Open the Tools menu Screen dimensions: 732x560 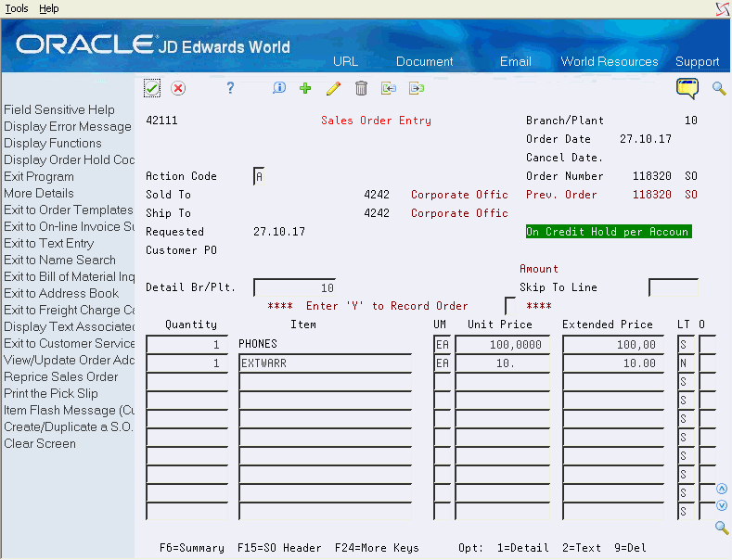tap(17, 8)
